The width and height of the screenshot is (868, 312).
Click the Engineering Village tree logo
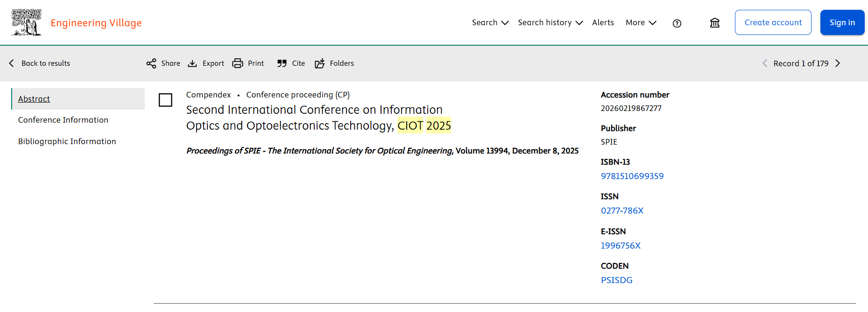[x=26, y=22]
